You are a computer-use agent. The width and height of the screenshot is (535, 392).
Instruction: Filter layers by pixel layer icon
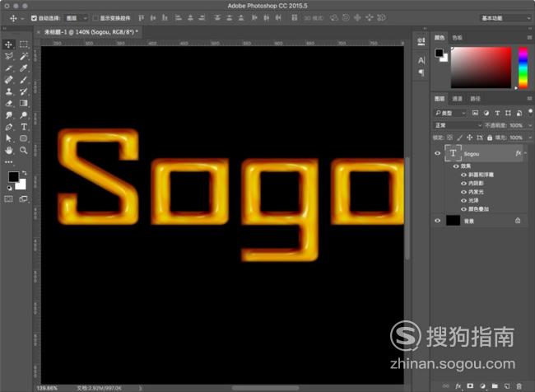coord(475,113)
